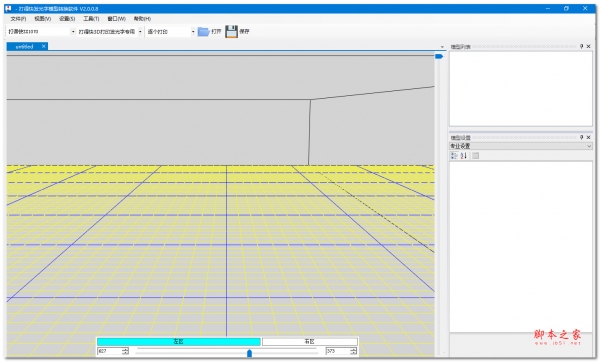Expand the second toolbar 3D print profile dropdown
Viewport: 600px width, 362px height.
click(x=140, y=32)
